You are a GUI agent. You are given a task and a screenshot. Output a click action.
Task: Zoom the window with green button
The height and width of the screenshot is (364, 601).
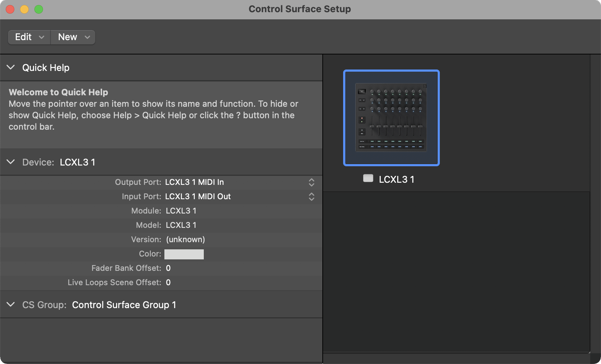[x=39, y=9]
